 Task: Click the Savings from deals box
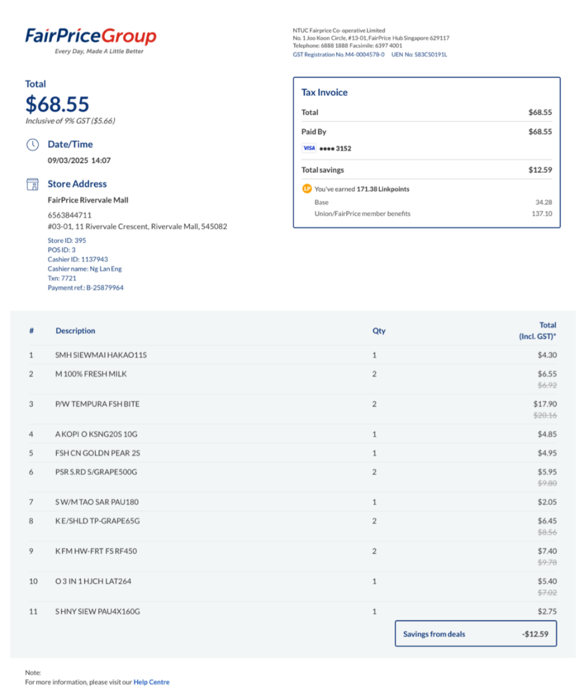pyautogui.click(x=476, y=633)
